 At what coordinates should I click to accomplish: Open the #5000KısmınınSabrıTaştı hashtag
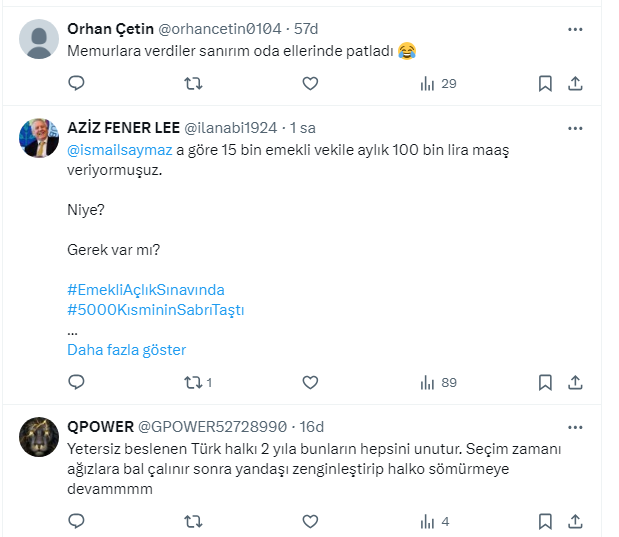pos(156,310)
